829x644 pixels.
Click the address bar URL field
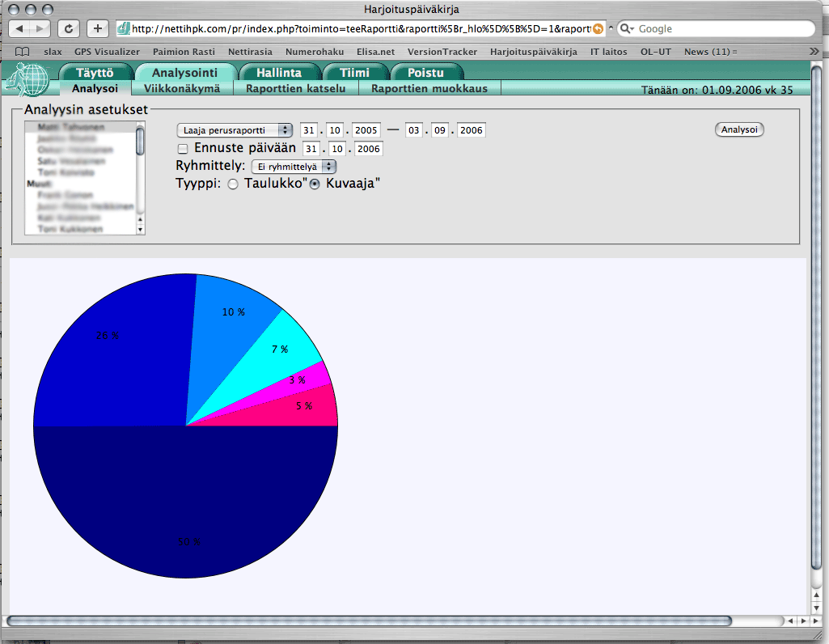tap(361, 28)
